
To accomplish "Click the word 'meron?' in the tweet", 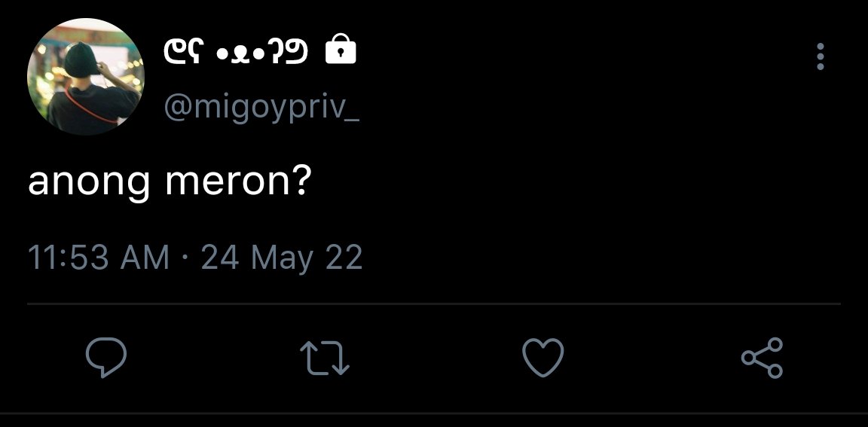I will pos(237,181).
